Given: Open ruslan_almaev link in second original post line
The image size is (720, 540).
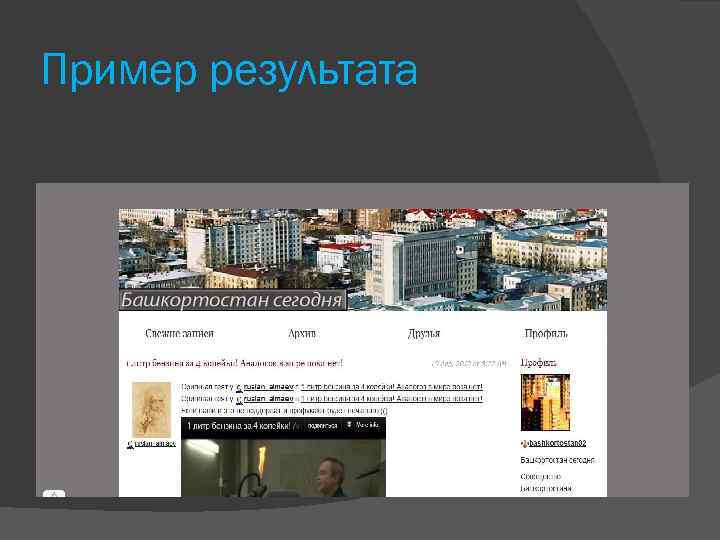Looking at the screenshot, I should click(x=268, y=399).
